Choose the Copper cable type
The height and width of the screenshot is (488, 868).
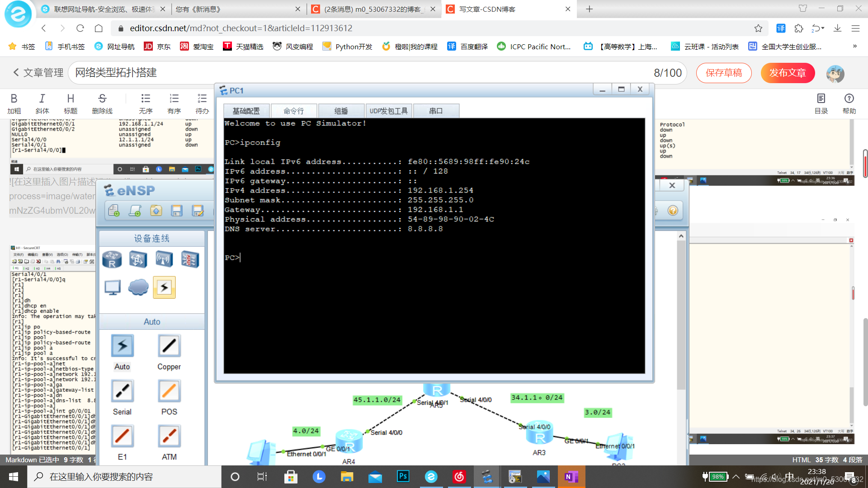point(169,346)
